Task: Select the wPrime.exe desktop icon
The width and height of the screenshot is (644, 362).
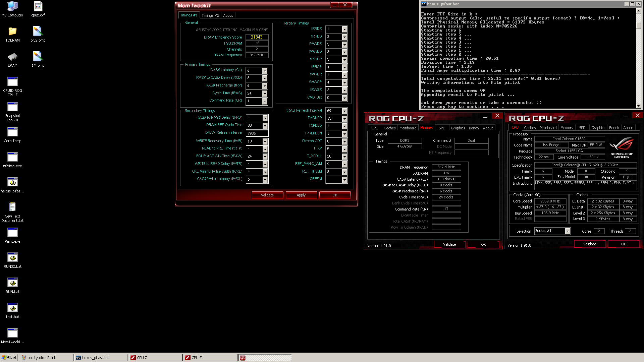Action: (12, 160)
